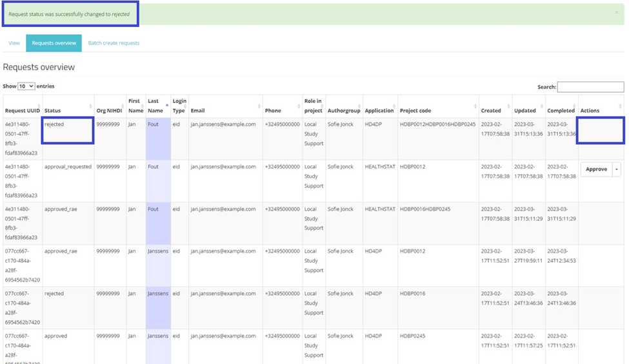Click into the Search input field
The image size is (629, 364).
point(590,87)
